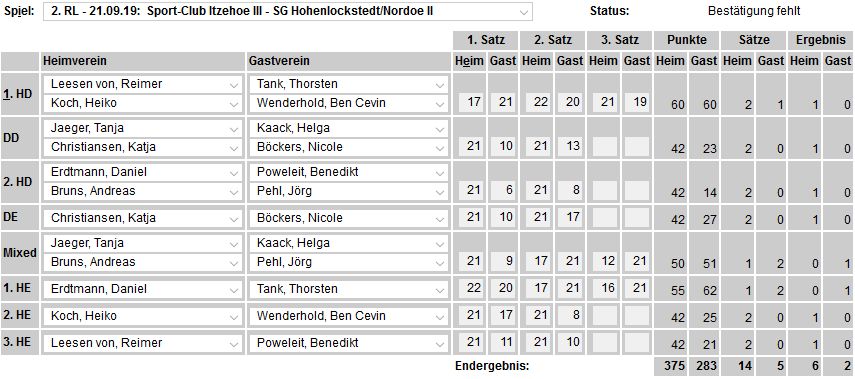Click the empty DD third set home score field

(x=603, y=147)
